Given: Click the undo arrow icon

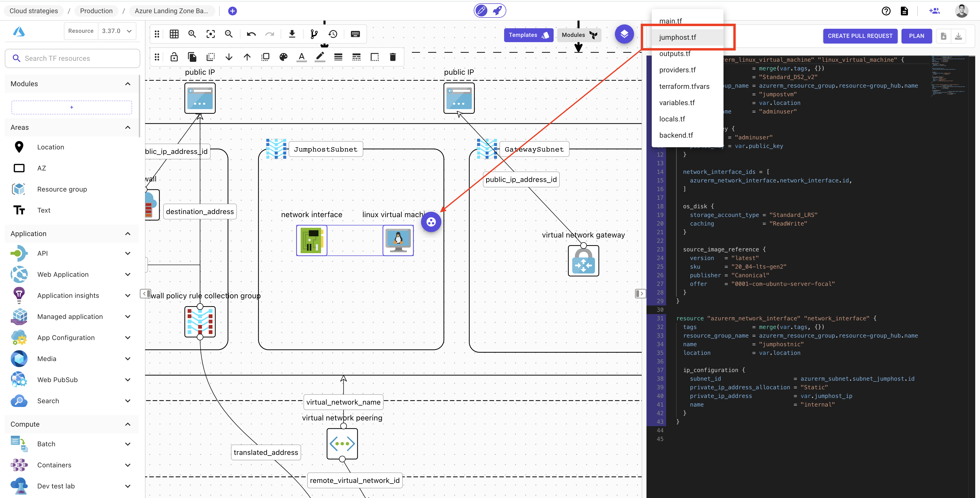Looking at the screenshot, I should pyautogui.click(x=251, y=34).
